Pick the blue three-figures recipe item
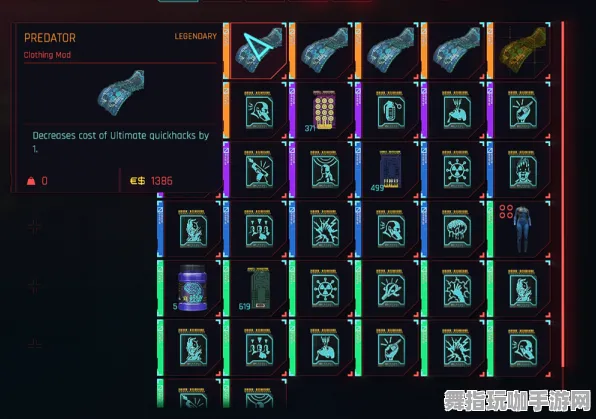The image size is (596, 419). coord(258,229)
